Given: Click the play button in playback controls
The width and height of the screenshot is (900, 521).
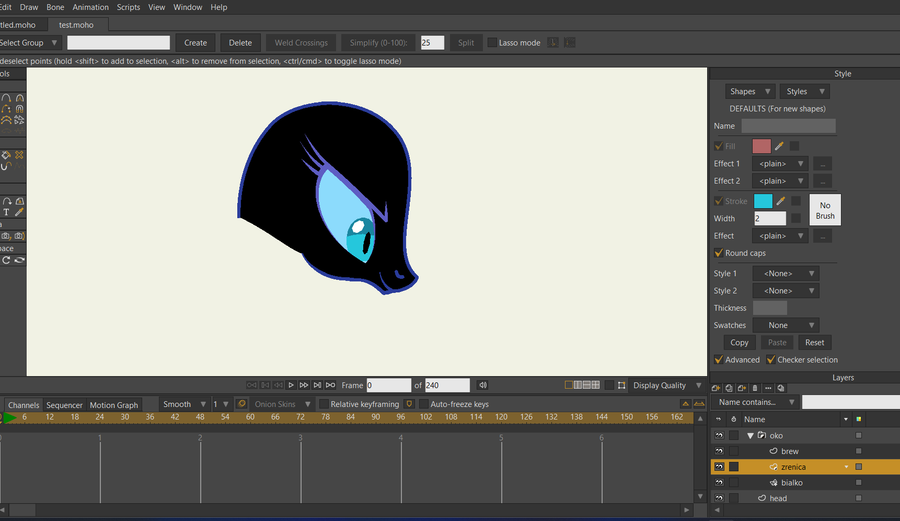Looking at the screenshot, I should (291, 385).
